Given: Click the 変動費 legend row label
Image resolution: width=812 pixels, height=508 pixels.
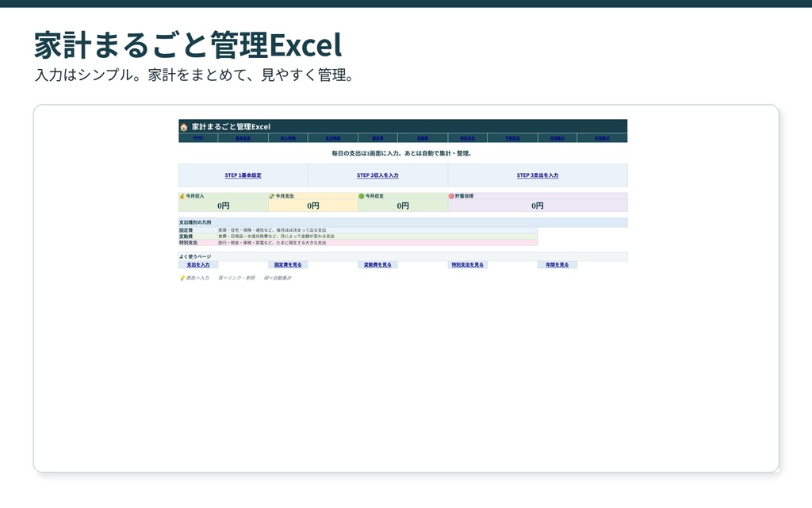Looking at the screenshot, I should click(186, 237).
